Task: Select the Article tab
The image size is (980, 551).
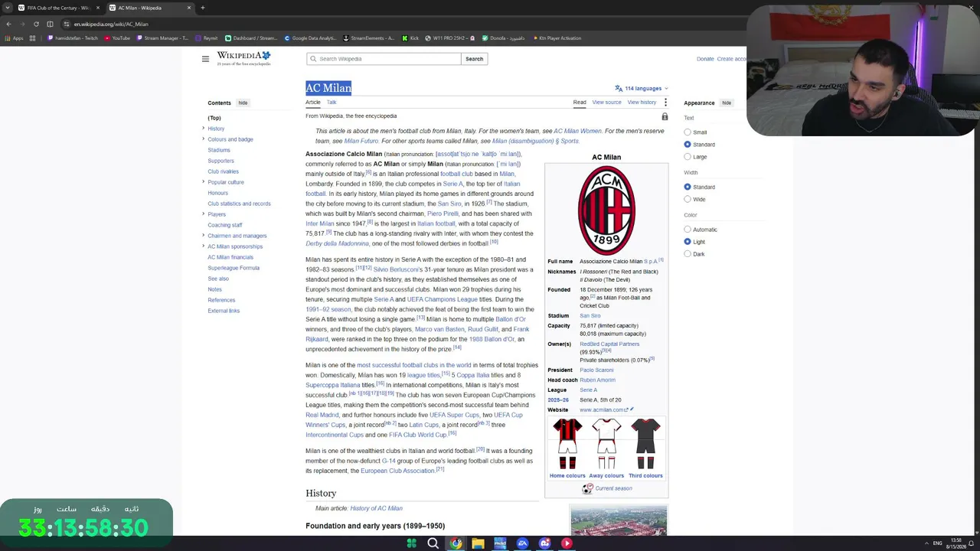Action: [313, 103]
